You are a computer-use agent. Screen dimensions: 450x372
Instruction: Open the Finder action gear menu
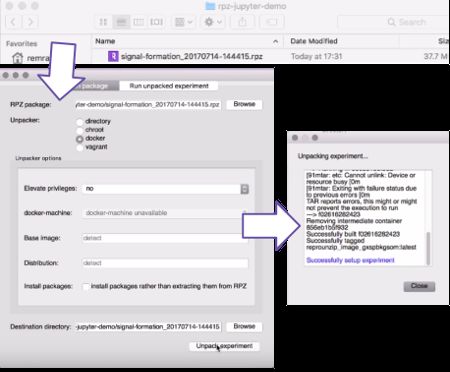[x=213, y=22]
